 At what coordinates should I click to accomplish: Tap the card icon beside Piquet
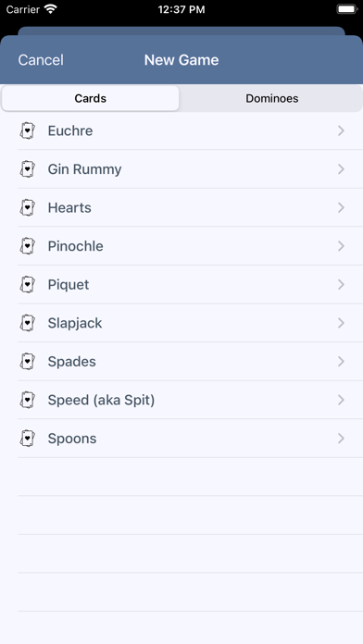click(27, 285)
